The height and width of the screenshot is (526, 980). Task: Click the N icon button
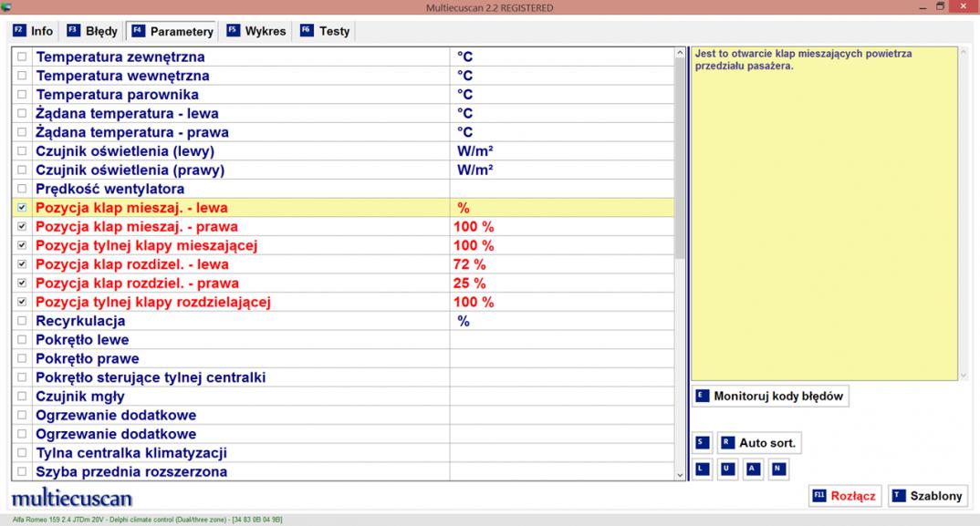point(777,469)
